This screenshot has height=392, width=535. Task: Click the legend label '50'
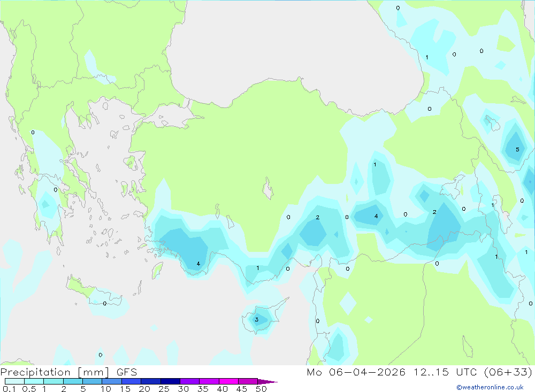tap(261, 389)
